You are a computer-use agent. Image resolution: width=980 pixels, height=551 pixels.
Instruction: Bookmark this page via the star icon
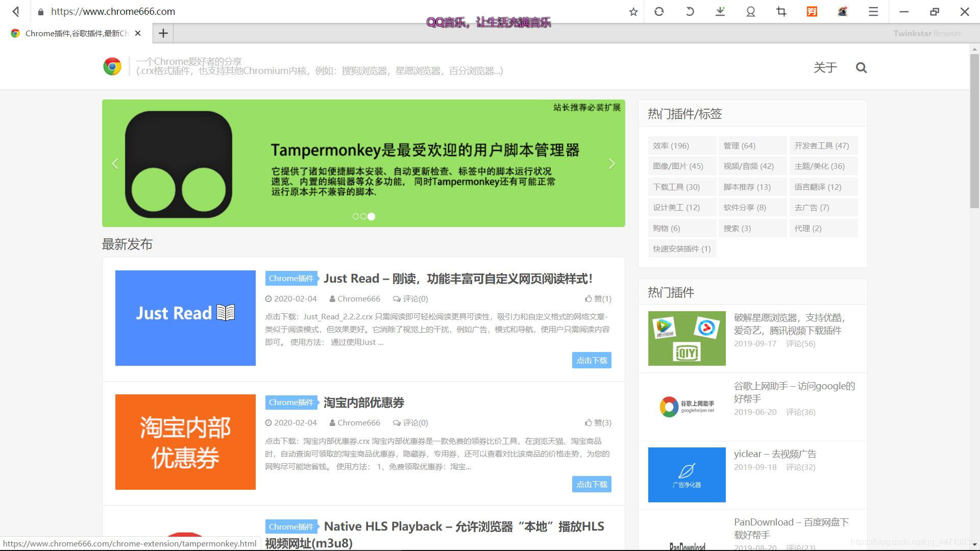tap(632, 11)
